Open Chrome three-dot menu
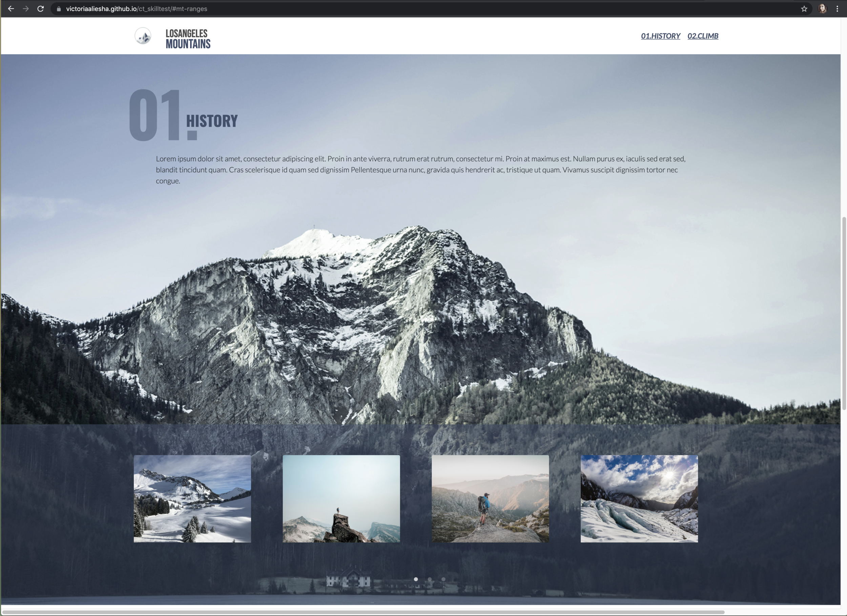 pos(837,9)
